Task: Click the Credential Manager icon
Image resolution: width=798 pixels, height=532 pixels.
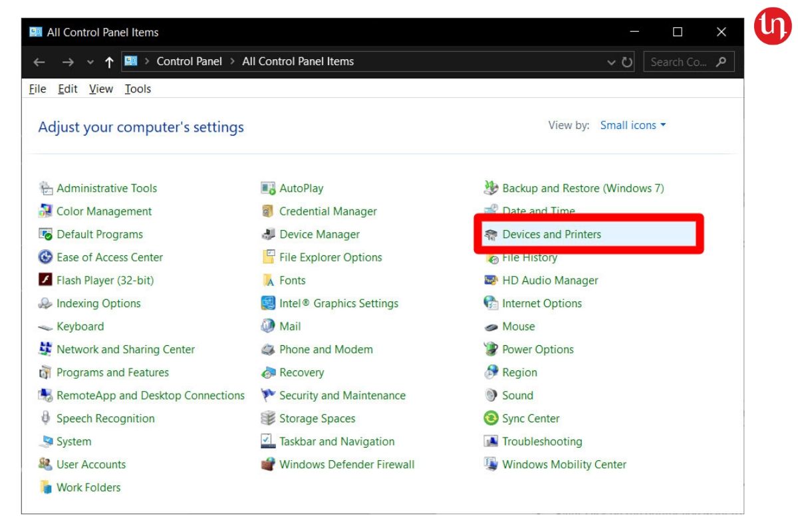Action: 268,211
